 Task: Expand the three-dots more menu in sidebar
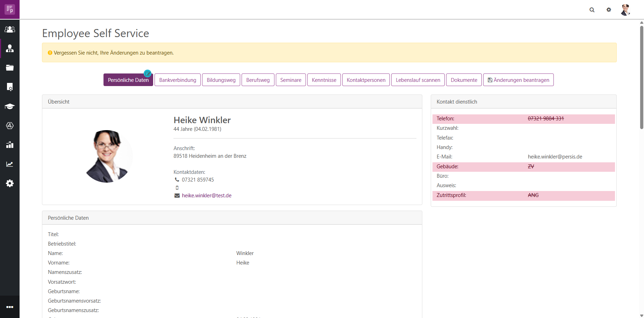(x=10, y=307)
